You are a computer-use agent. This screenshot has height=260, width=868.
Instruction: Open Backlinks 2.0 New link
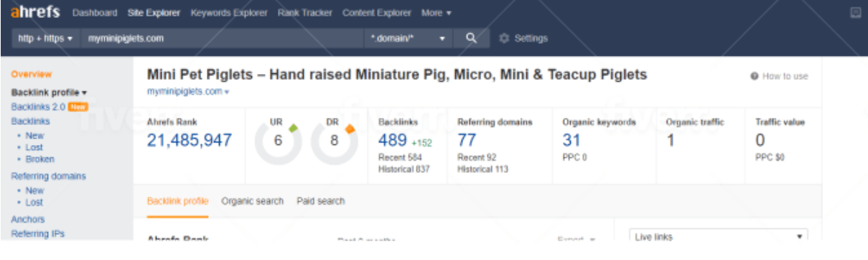pos(49,107)
